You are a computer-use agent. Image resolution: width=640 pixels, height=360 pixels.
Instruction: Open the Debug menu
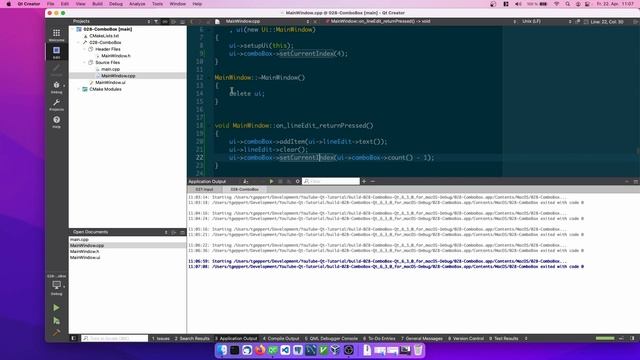[x=116, y=4]
